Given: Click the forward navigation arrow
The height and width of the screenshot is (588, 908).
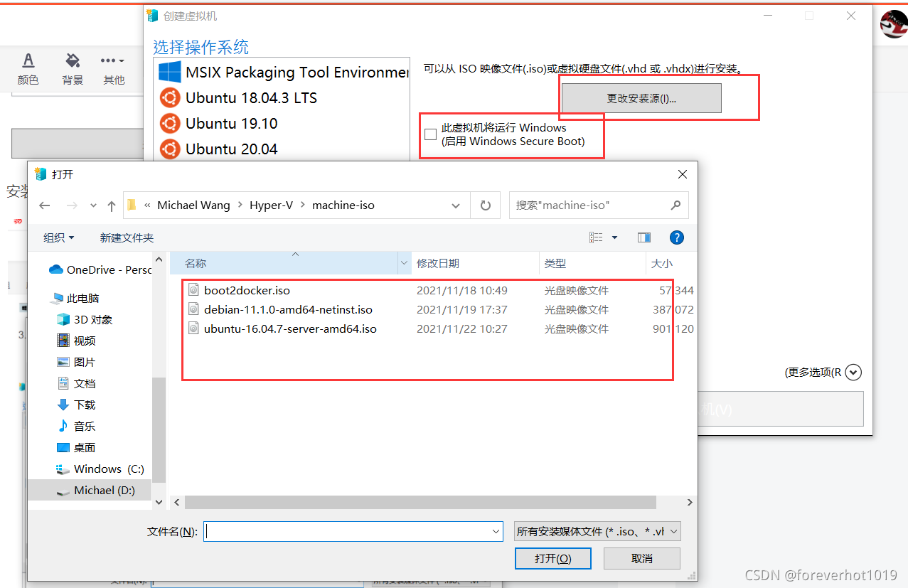Looking at the screenshot, I should (71, 205).
